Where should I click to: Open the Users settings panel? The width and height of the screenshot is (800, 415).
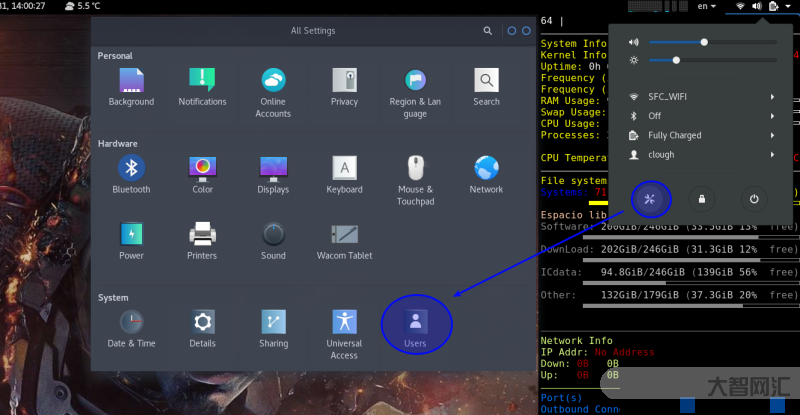click(415, 326)
